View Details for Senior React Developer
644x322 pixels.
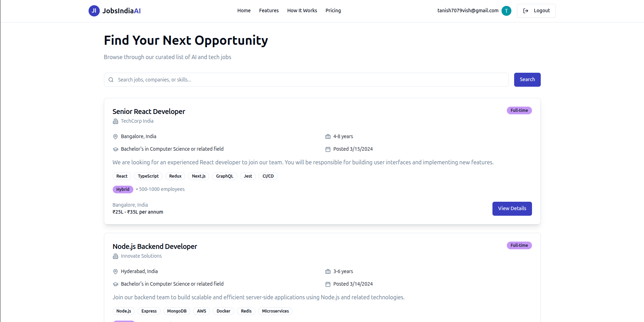click(512, 208)
